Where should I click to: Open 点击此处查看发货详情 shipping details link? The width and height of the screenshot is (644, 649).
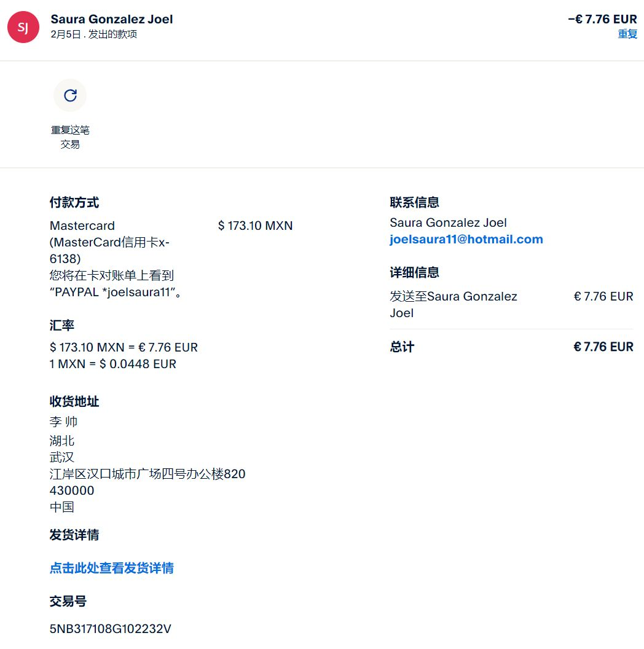pyautogui.click(x=111, y=568)
